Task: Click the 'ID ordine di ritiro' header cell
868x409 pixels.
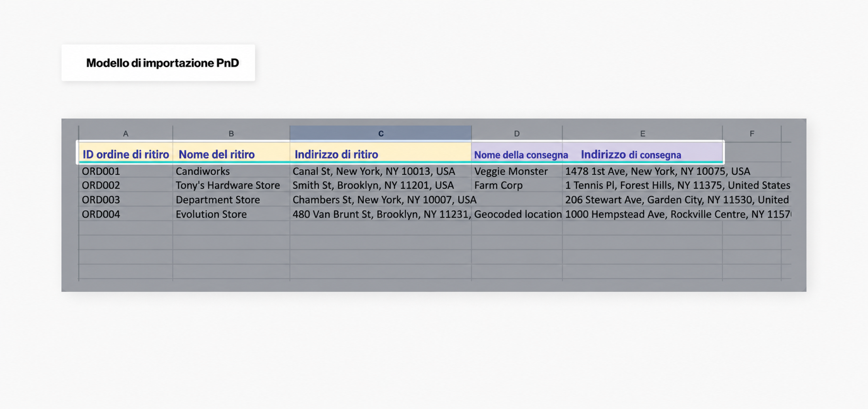Action: (126, 153)
